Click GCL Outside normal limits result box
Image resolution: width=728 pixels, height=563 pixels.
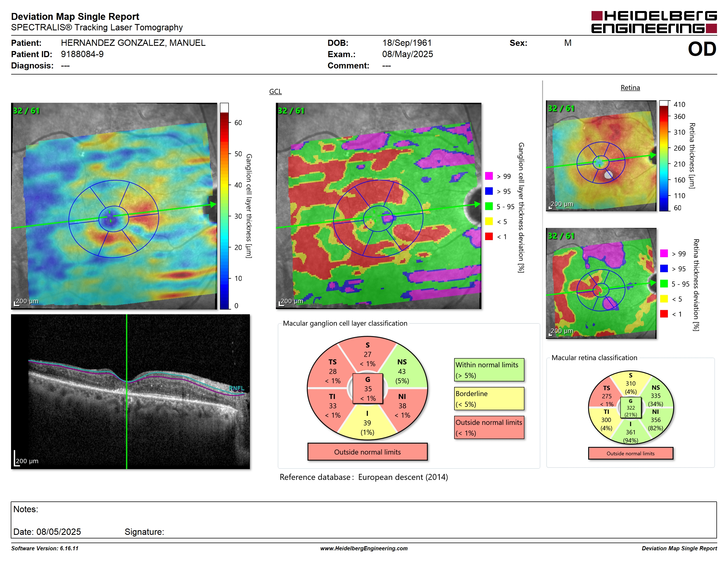[367, 452]
